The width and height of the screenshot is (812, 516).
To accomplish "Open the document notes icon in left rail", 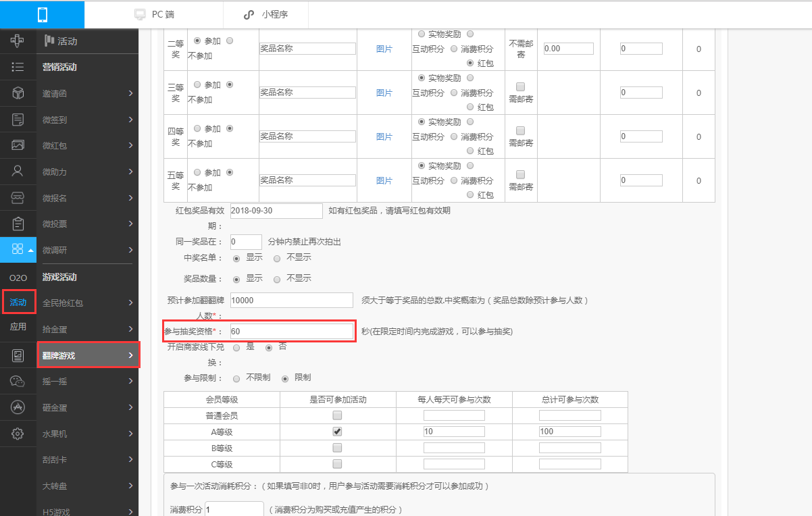I will pos(18,120).
